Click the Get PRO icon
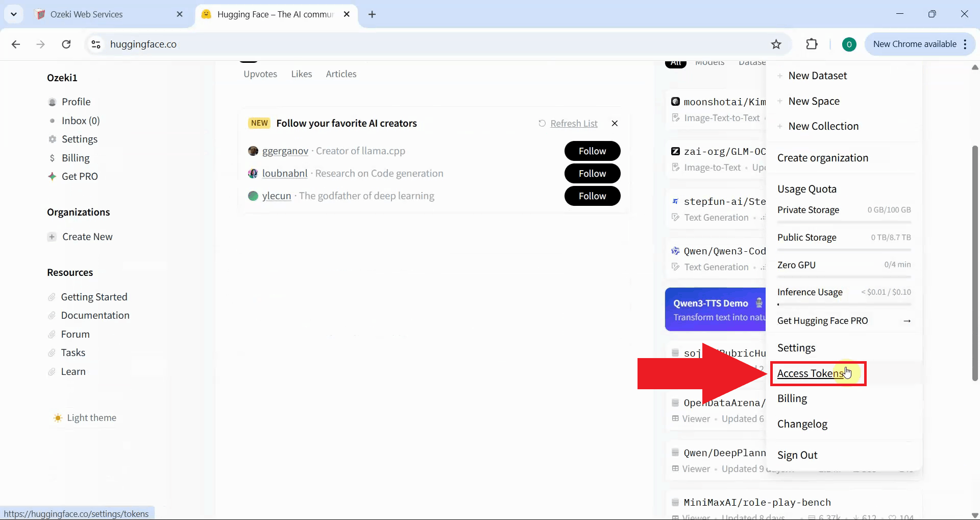 [x=52, y=176]
